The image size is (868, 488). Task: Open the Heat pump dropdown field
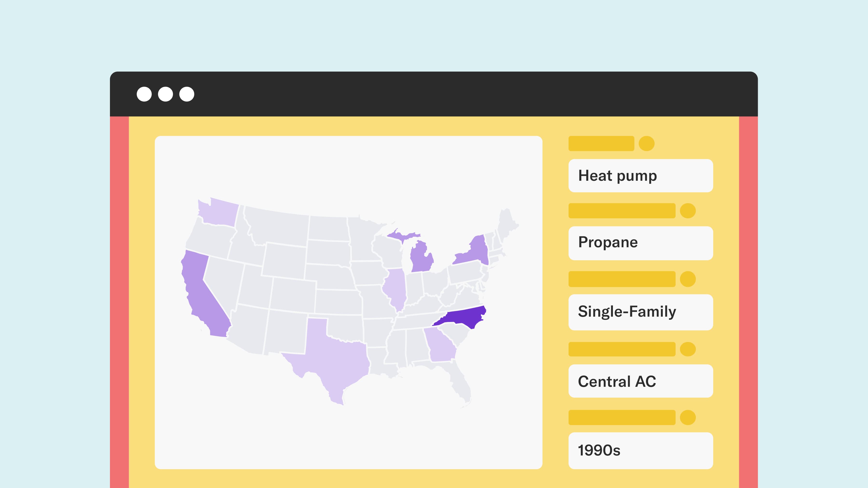pos(641,176)
